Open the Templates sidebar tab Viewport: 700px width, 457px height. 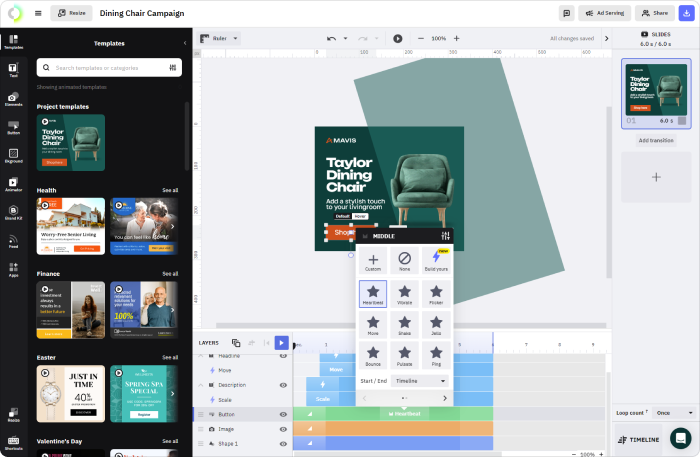pos(13,42)
